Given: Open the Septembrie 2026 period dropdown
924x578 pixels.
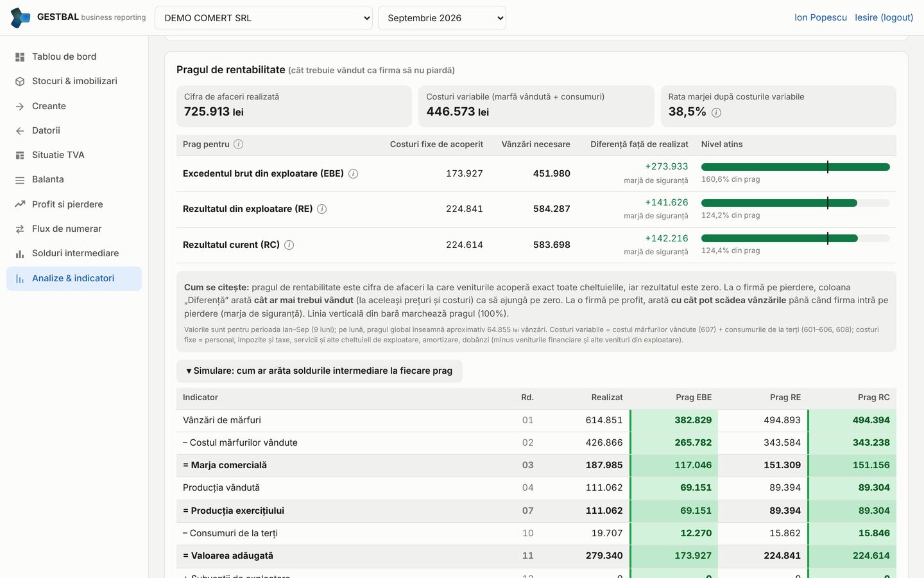Looking at the screenshot, I should pyautogui.click(x=442, y=18).
